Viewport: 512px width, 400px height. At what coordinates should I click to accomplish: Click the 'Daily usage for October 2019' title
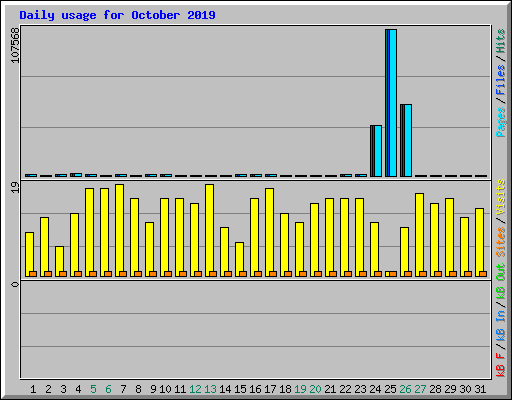(117, 15)
